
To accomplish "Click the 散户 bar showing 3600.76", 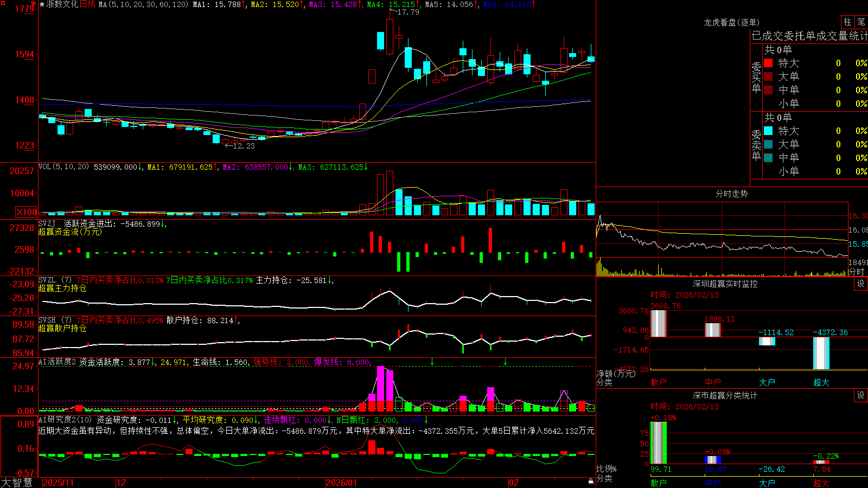I will pos(658,323).
